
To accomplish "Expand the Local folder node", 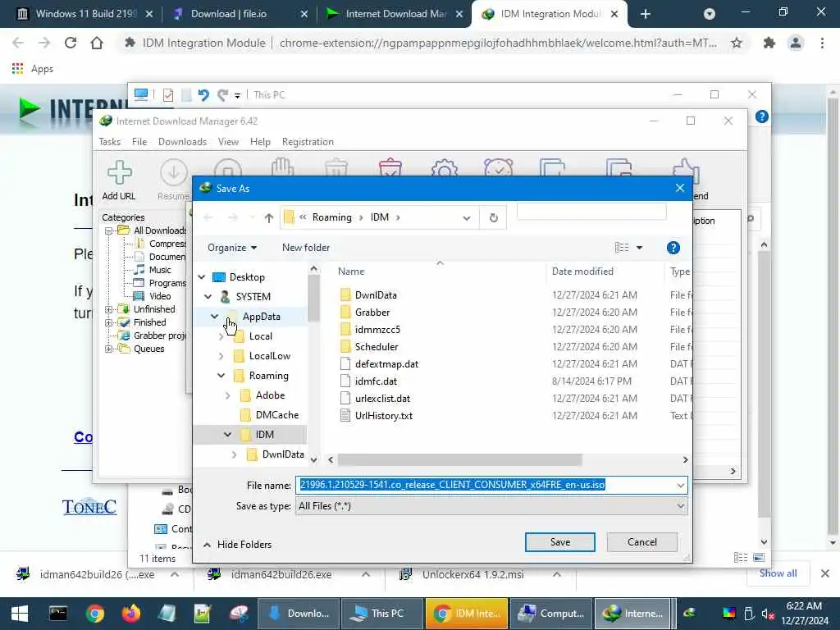I will click(x=221, y=336).
